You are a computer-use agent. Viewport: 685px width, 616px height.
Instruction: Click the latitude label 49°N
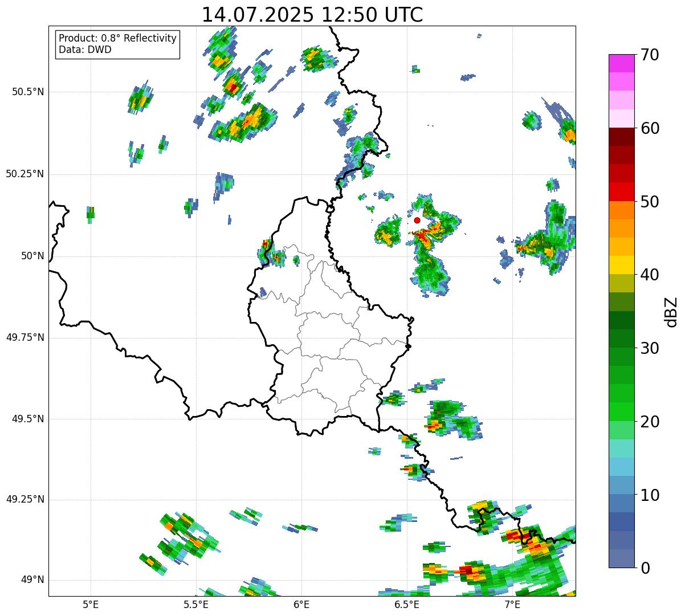[32, 580]
